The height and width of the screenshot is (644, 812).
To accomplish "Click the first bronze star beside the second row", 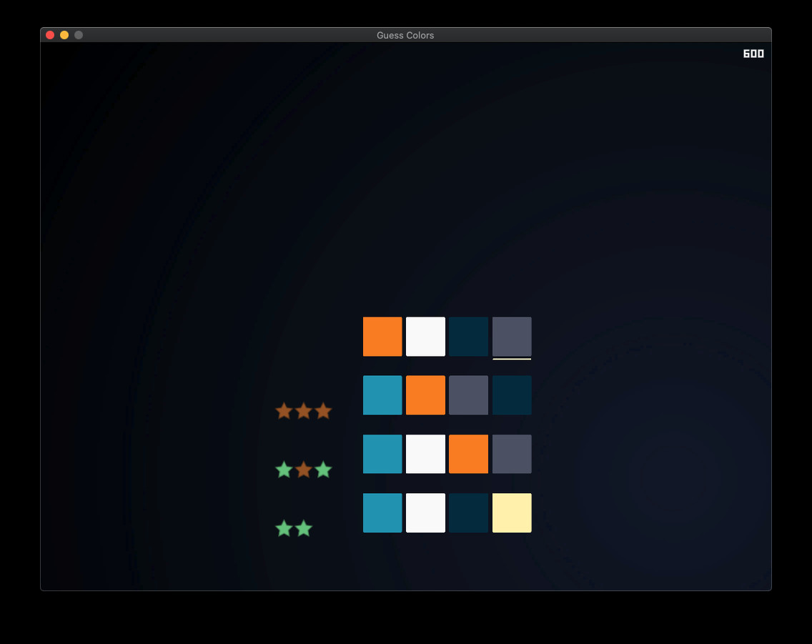I will [x=284, y=411].
